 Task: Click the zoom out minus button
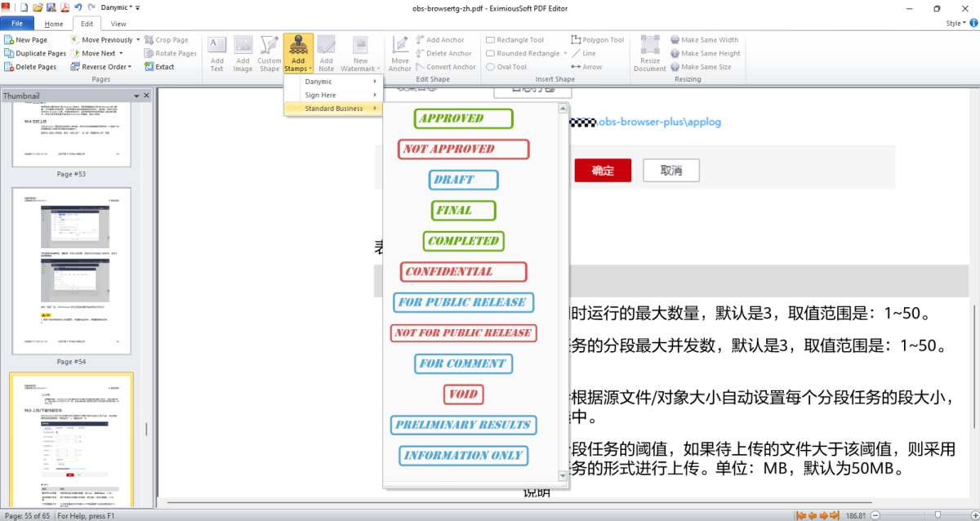(x=874, y=515)
